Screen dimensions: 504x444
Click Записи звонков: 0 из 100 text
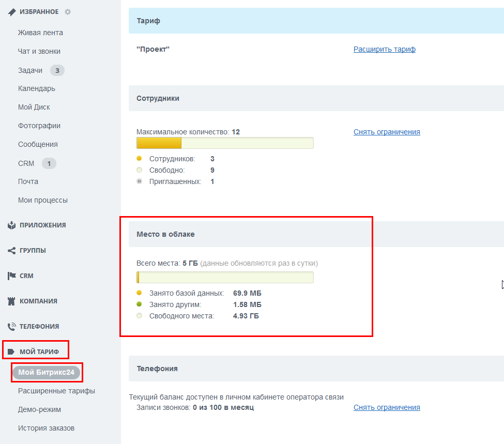click(195, 407)
